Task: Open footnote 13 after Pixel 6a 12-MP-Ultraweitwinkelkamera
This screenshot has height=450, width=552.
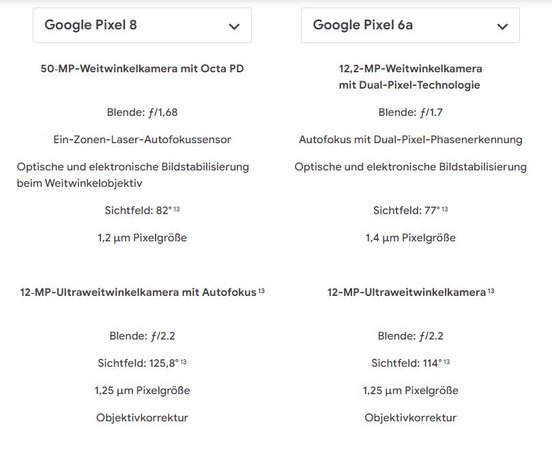Action: pos(491,291)
